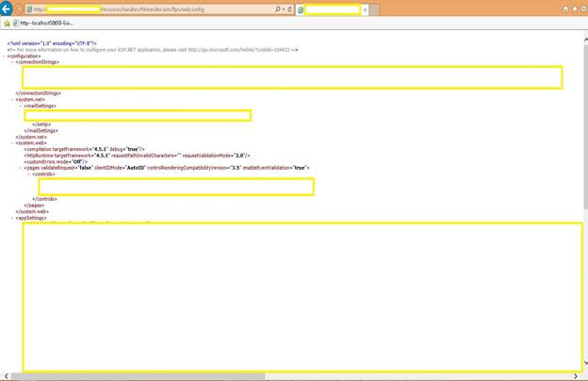Click the vertical scrollbar thumb
Viewport: 588px width, 381px height.
coord(585,127)
